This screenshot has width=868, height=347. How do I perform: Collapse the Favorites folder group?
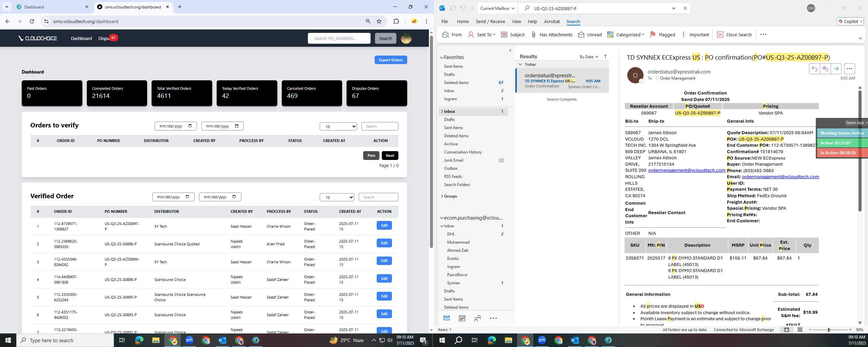pos(442,57)
